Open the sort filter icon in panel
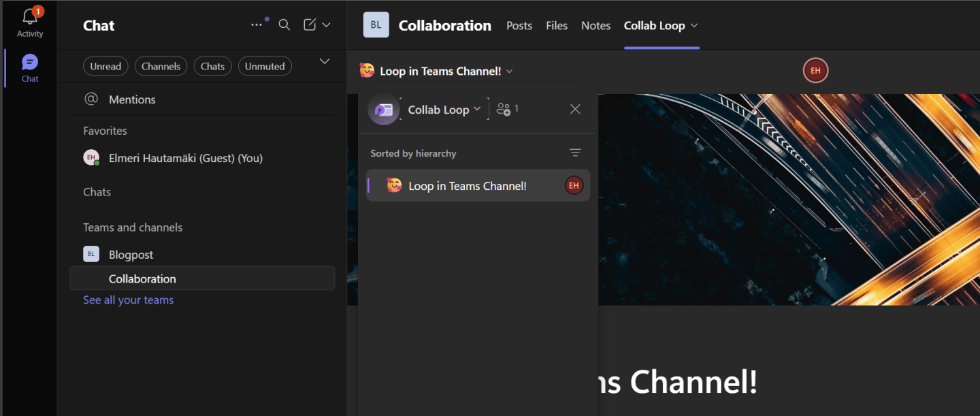The height and width of the screenshot is (416, 980). point(575,153)
